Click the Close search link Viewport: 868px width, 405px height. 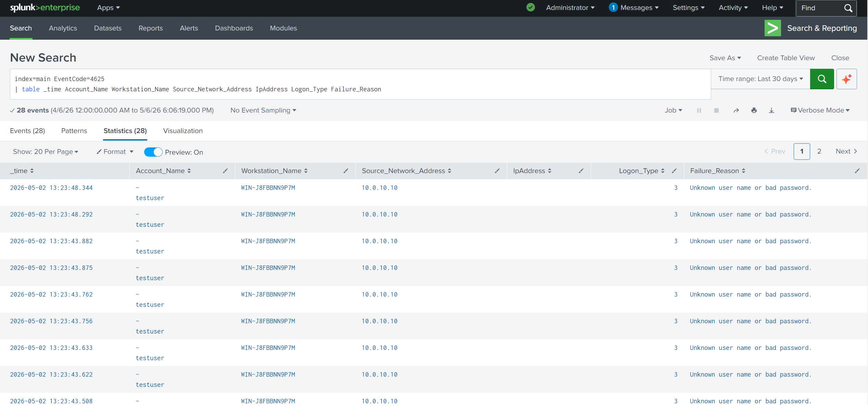pyautogui.click(x=840, y=58)
